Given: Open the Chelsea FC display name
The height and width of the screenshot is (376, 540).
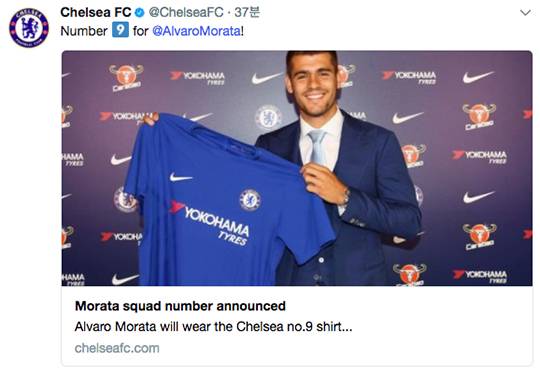Looking at the screenshot, I should tap(96, 13).
